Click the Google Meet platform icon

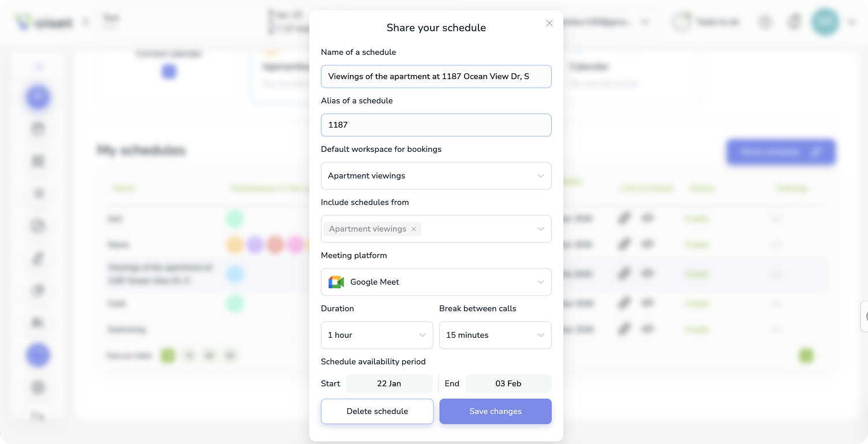tap(336, 282)
